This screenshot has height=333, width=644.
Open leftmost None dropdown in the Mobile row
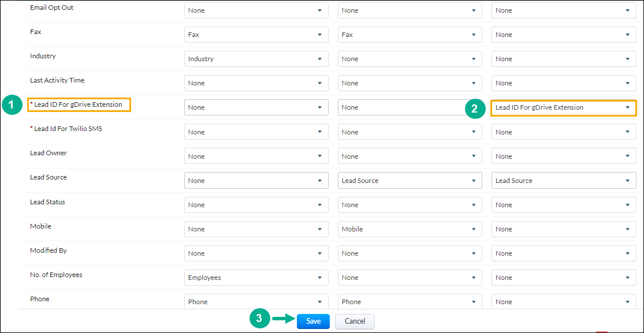(x=256, y=229)
